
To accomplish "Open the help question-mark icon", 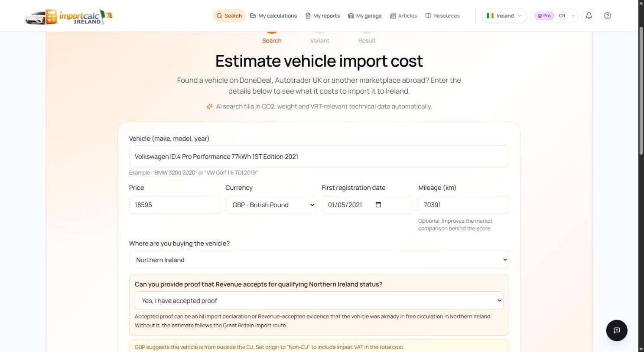I will [x=608, y=16].
